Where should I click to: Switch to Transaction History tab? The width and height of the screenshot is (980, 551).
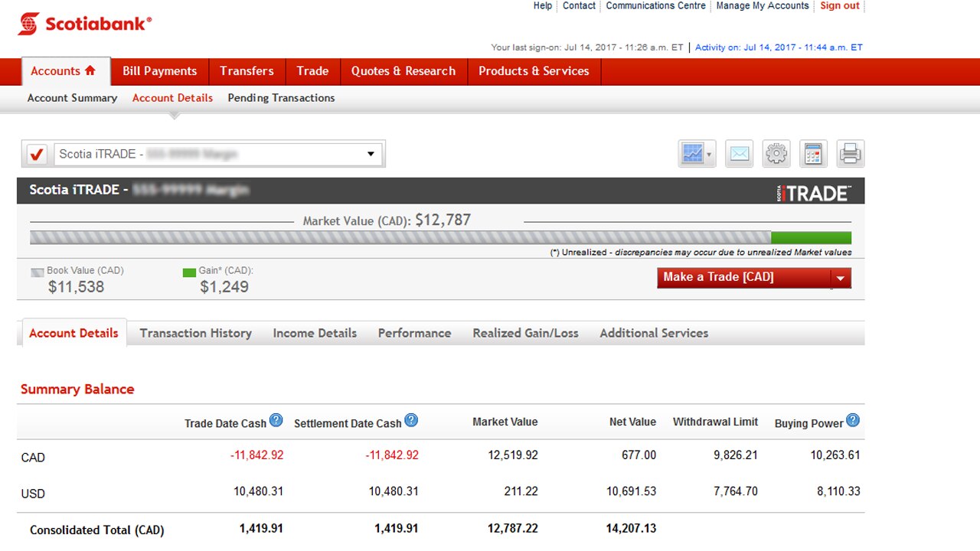(x=195, y=333)
